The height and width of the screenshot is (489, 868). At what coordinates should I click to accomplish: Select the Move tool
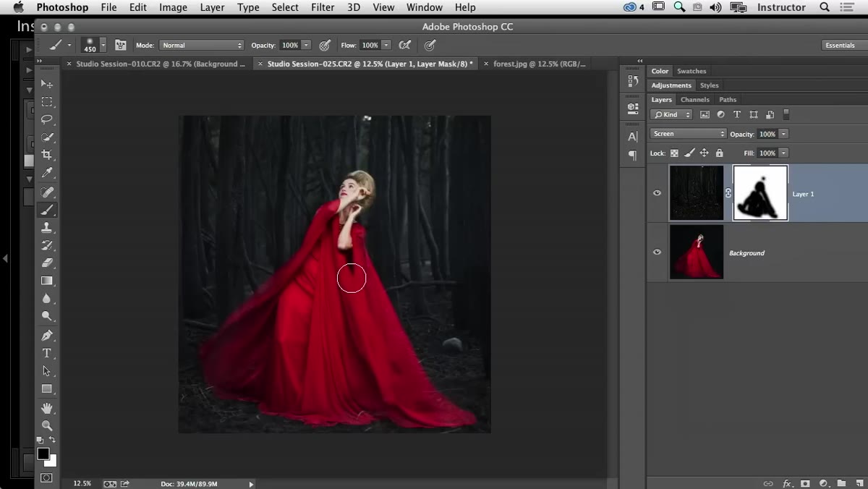[47, 84]
